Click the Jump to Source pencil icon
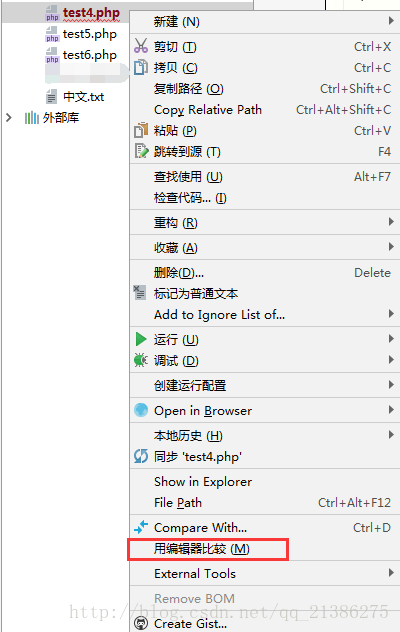Screen dimensions: 400x632 tap(141, 151)
